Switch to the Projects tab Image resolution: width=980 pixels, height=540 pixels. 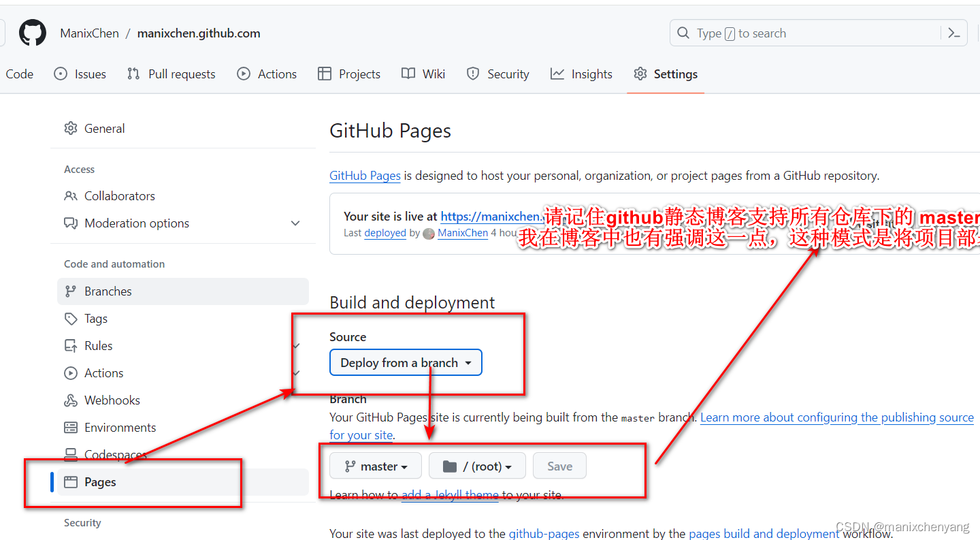click(349, 74)
